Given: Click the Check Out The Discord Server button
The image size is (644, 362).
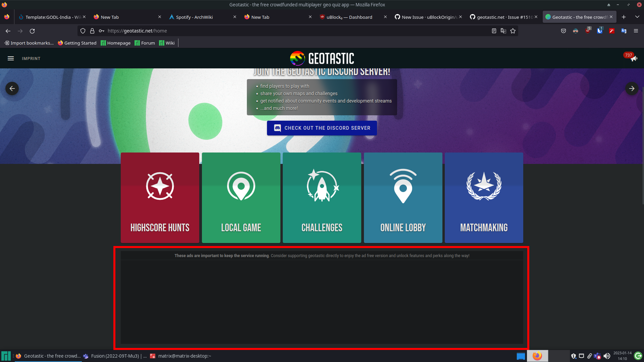Looking at the screenshot, I should point(322,128).
